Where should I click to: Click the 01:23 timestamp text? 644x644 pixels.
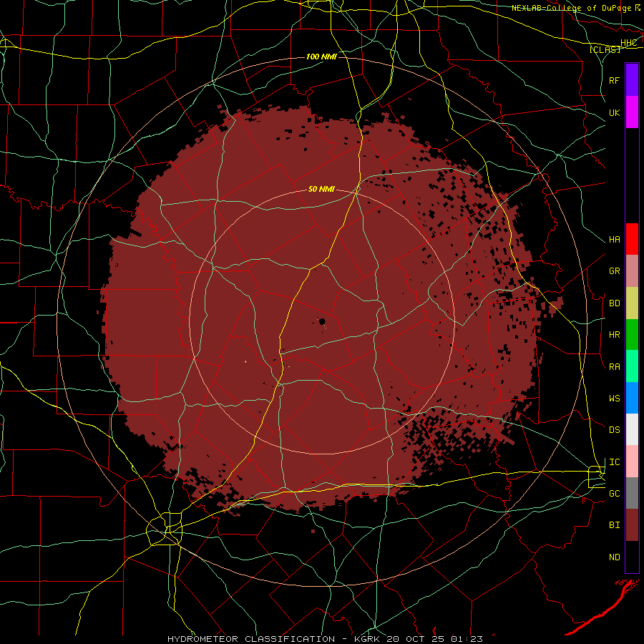[467, 639]
